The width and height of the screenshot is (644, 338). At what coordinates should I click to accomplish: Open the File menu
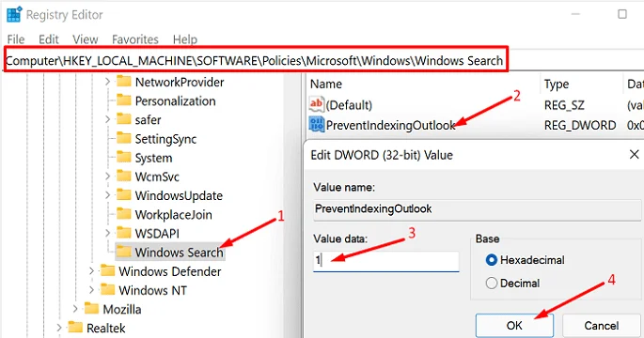(x=16, y=39)
